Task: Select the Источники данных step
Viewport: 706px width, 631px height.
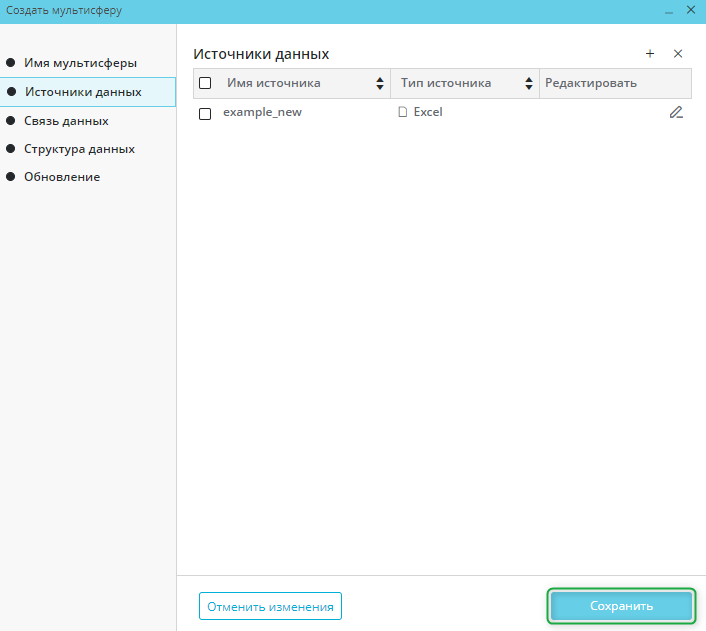Action: click(88, 92)
